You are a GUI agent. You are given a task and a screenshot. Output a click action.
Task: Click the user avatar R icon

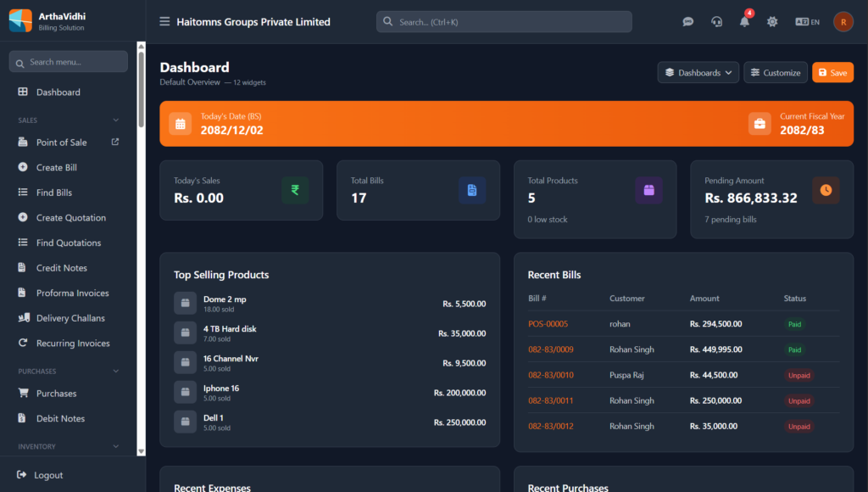pos(843,22)
